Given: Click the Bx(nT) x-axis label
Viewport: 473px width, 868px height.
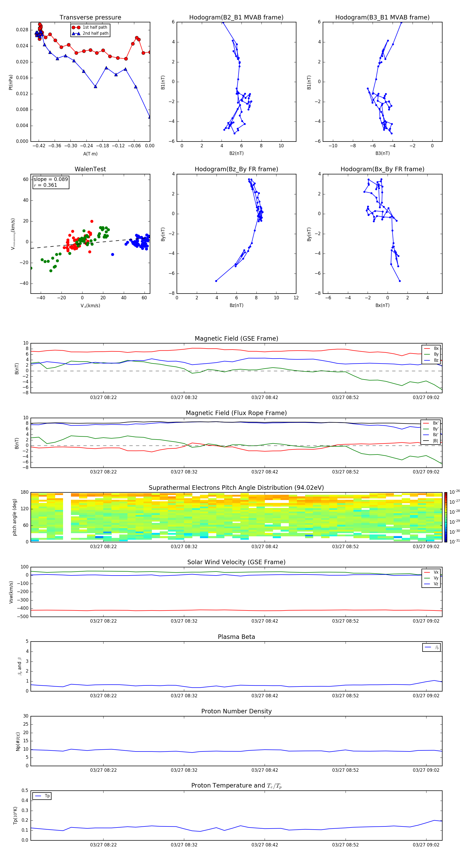Looking at the screenshot, I should click(382, 305).
